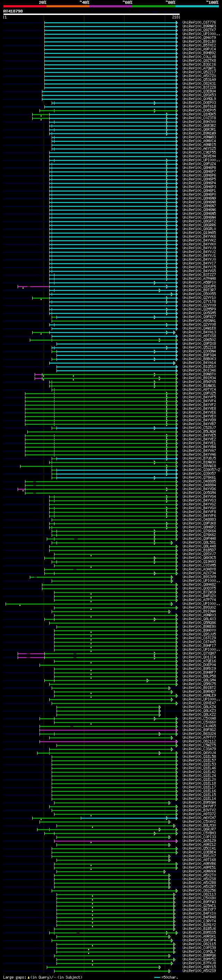Click the red identity color segment

pos(25,7)
